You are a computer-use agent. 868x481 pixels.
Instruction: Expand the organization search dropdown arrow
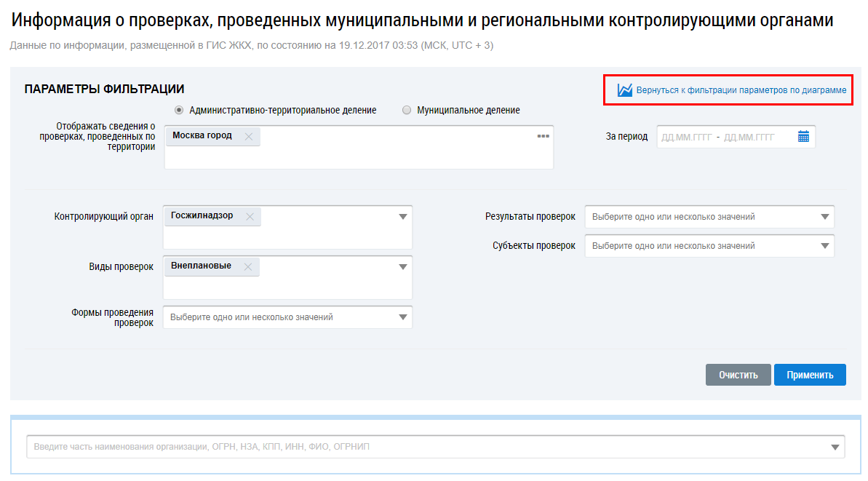835,447
